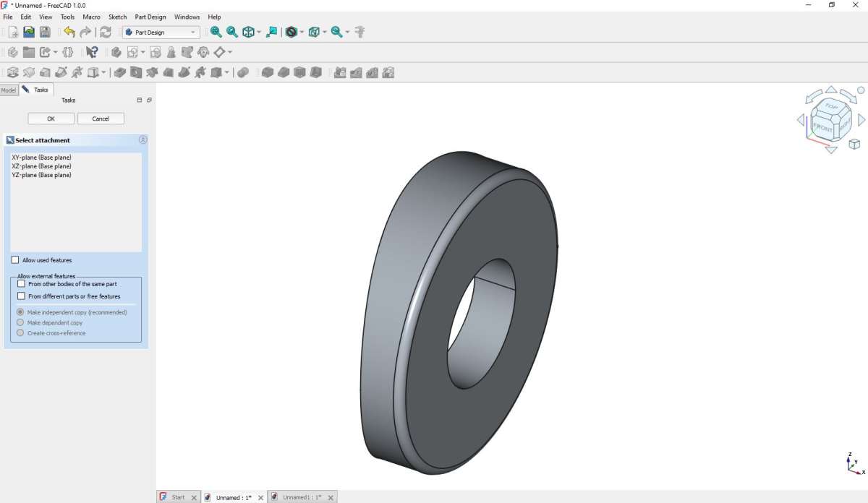Click the Additive loft icon
Screen dimensions: 868x503
44,72
